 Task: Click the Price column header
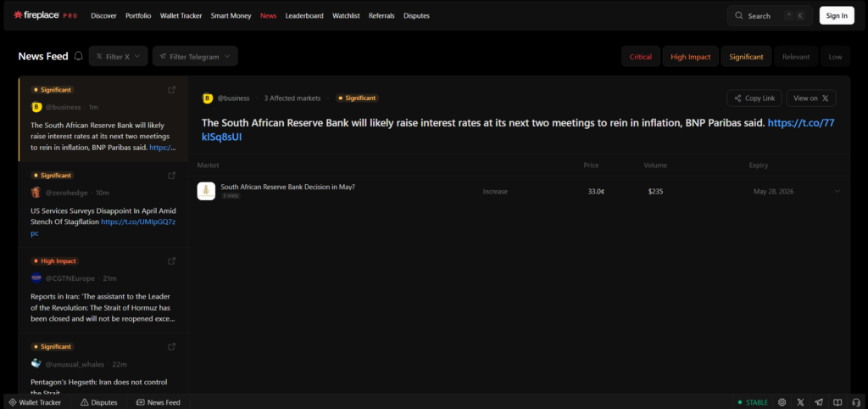click(591, 165)
